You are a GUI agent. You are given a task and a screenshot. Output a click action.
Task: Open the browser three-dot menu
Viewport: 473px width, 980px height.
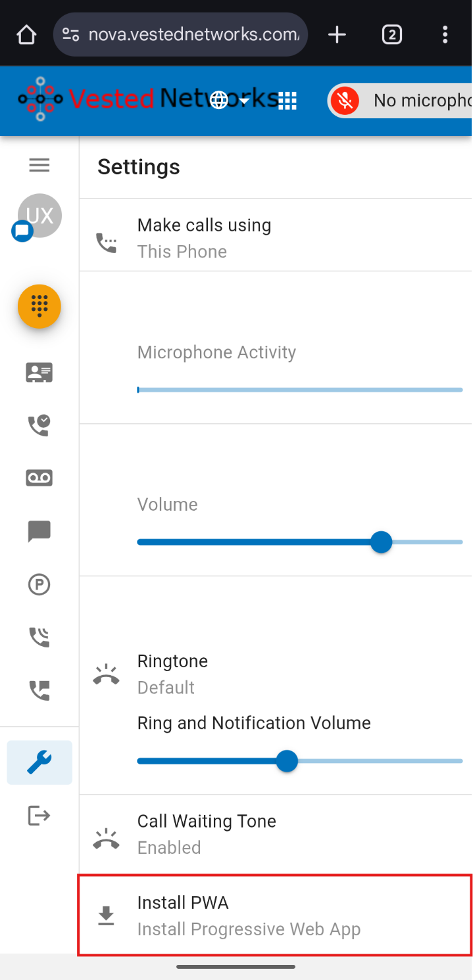(445, 34)
